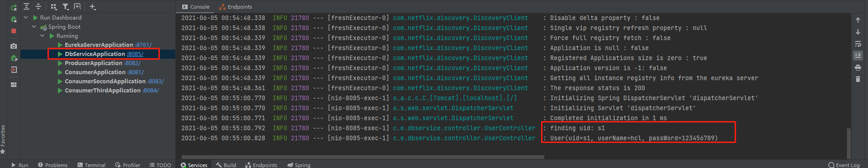Toggle soft-wrap in console

click(x=858, y=44)
